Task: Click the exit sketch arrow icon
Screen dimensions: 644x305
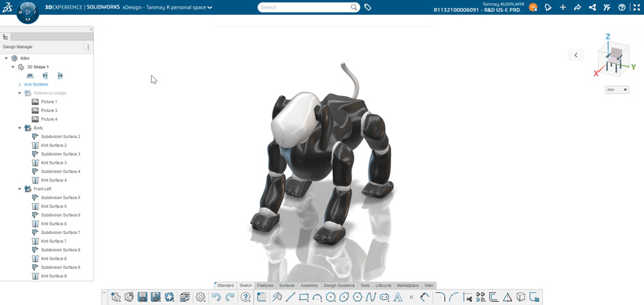Action: [535, 297]
